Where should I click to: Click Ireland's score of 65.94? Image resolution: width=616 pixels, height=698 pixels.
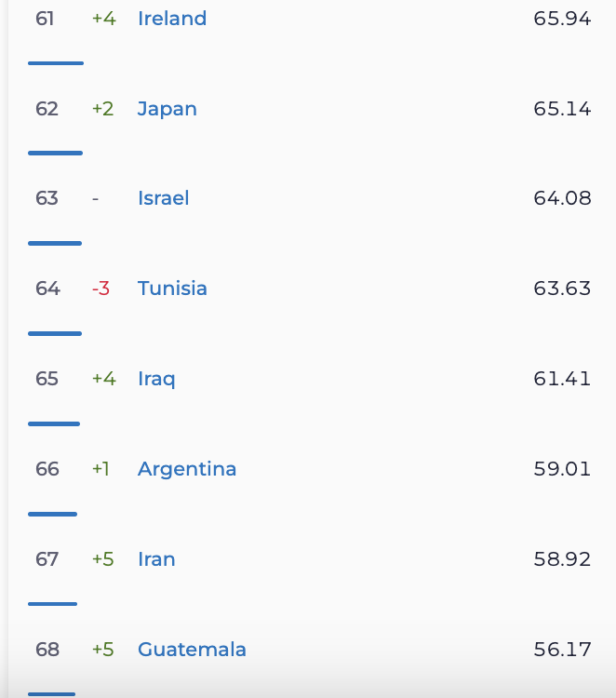(562, 19)
